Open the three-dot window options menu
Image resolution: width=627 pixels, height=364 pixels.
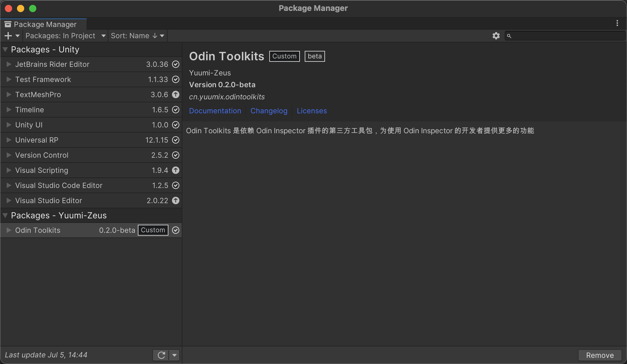[617, 23]
